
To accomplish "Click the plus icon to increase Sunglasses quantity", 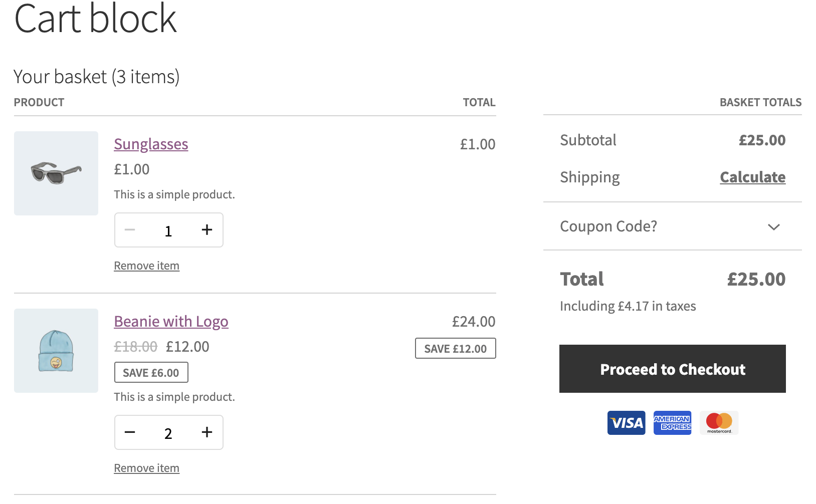I will pyautogui.click(x=207, y=230).
